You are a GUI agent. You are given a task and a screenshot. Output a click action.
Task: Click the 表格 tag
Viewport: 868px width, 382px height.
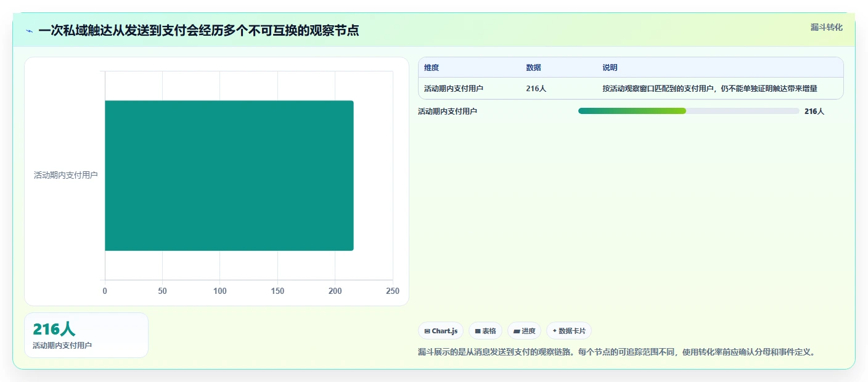click(486, 331)
